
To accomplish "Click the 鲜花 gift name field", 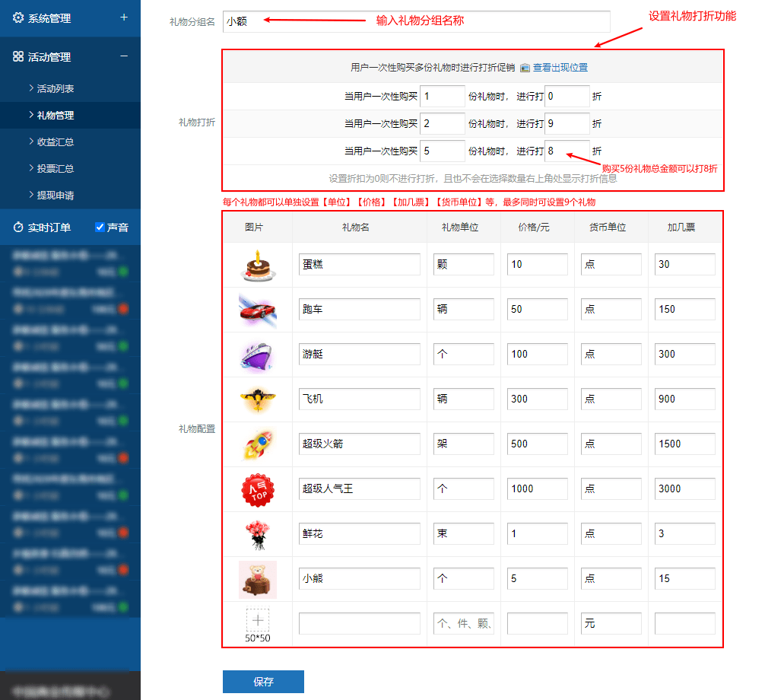I will [x=360, y=533].
